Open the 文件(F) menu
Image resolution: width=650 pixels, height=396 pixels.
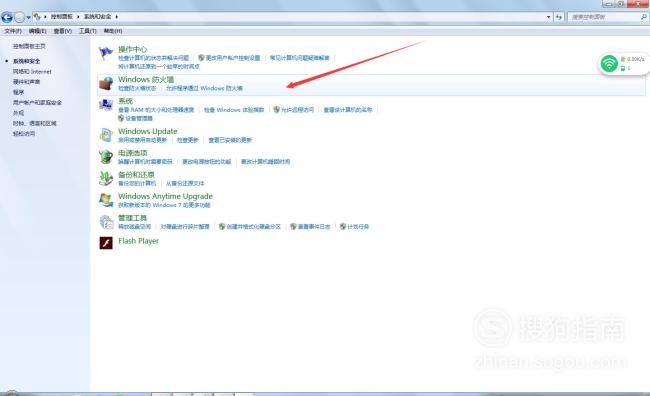(13, 31)
